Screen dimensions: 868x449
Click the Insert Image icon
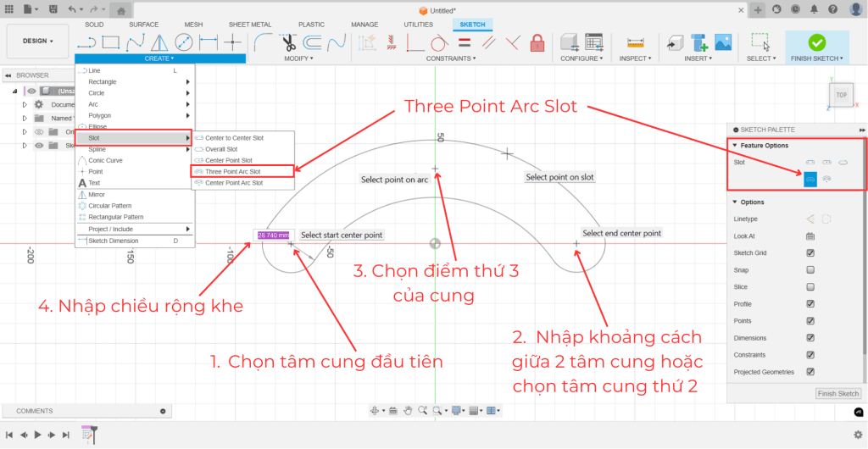coord(723,42)
